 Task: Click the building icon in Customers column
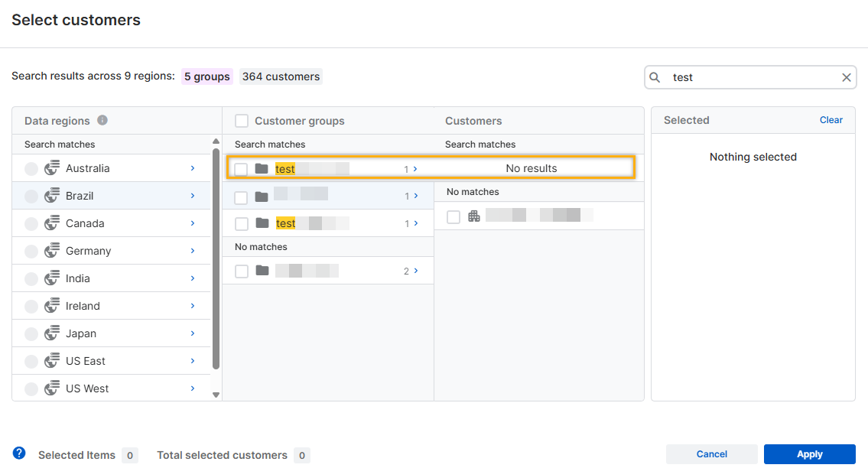[x=474, y=216]
